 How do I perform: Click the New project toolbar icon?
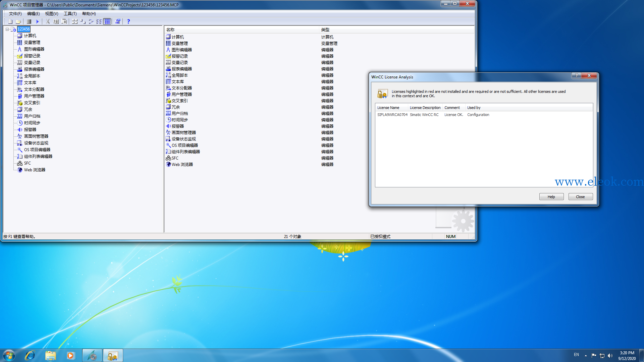10,21
